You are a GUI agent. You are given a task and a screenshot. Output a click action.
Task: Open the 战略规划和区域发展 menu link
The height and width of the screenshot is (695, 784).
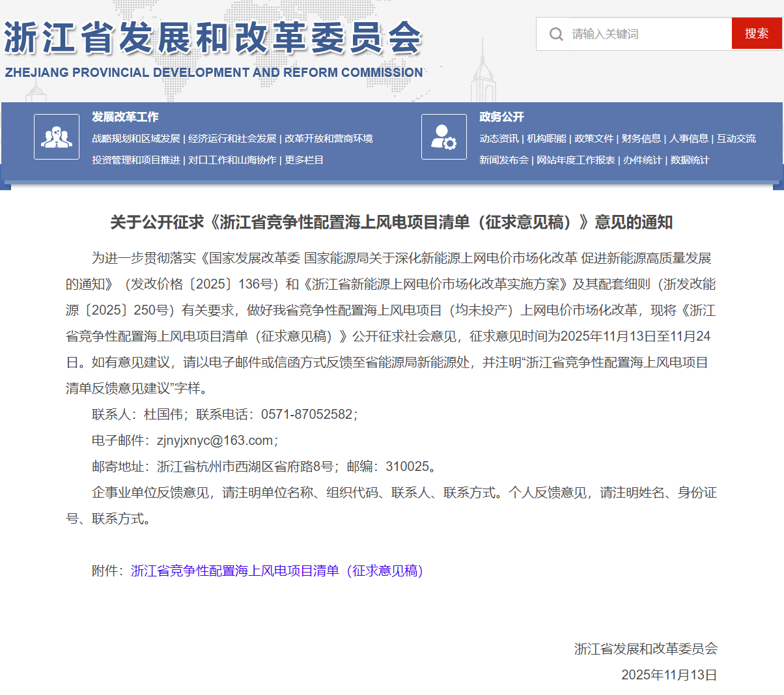(x=135, y=139)
